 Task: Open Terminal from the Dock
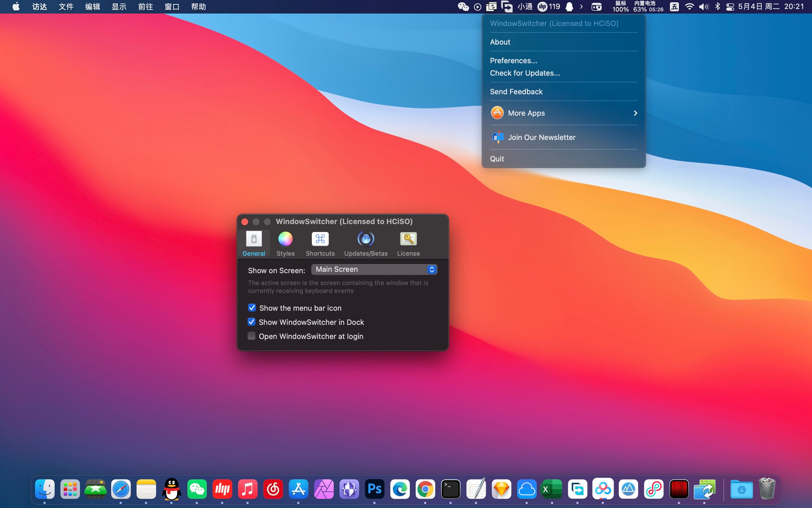(451, 489)
